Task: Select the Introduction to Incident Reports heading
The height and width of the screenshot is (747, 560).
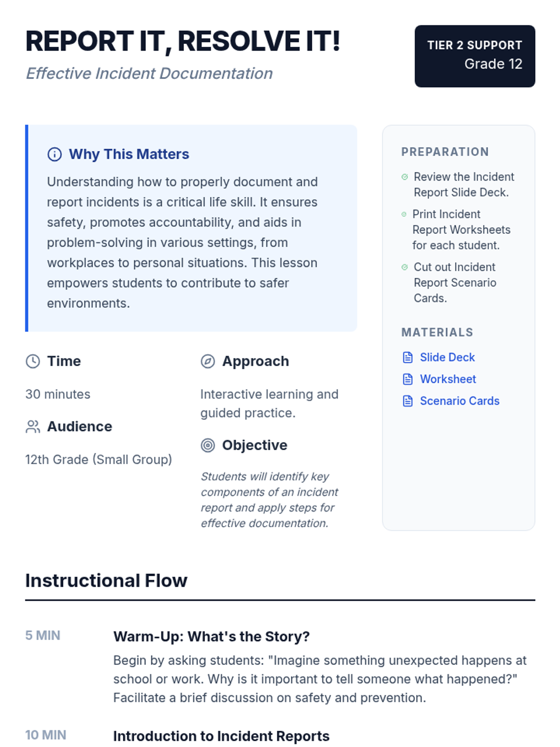Action: (x=221, y=736)
